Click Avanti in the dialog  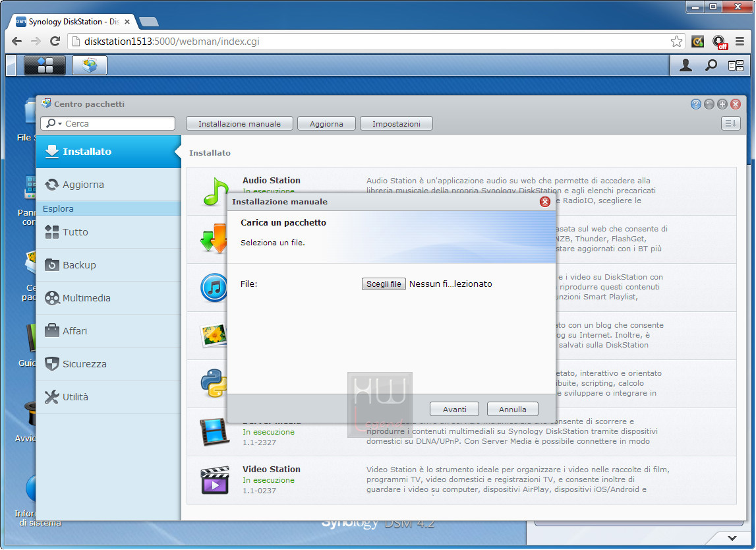[x=454, y=409]
